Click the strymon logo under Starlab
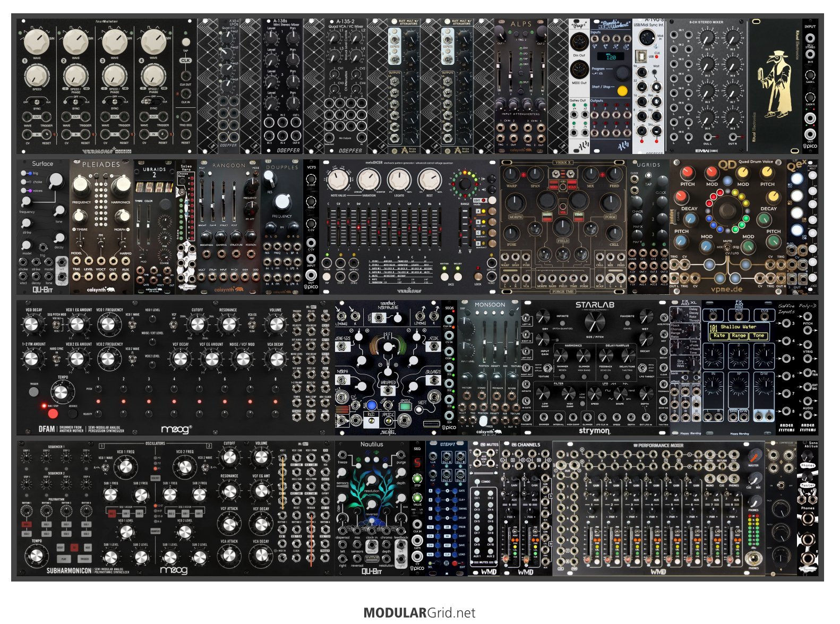 [x=594, y=431]
